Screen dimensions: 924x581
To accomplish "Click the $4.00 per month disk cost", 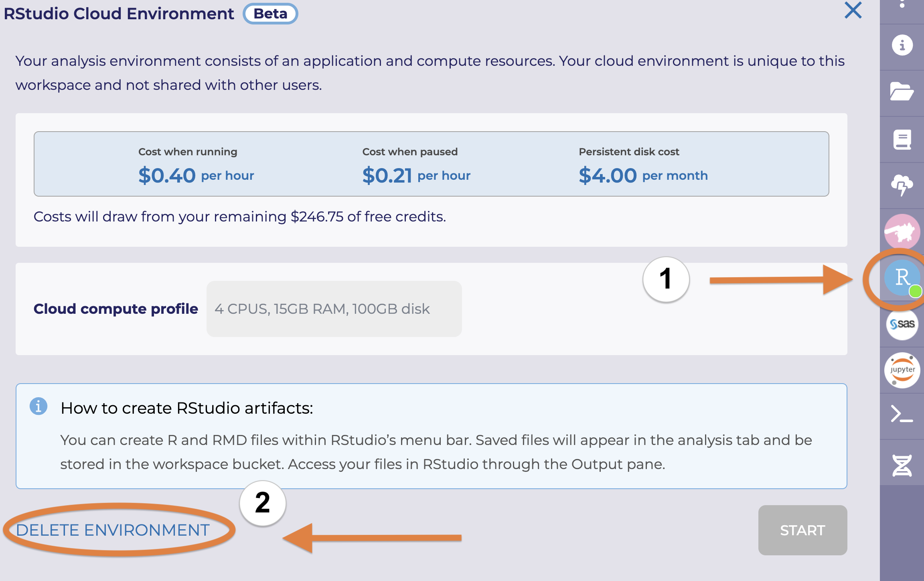I will 643,175.
